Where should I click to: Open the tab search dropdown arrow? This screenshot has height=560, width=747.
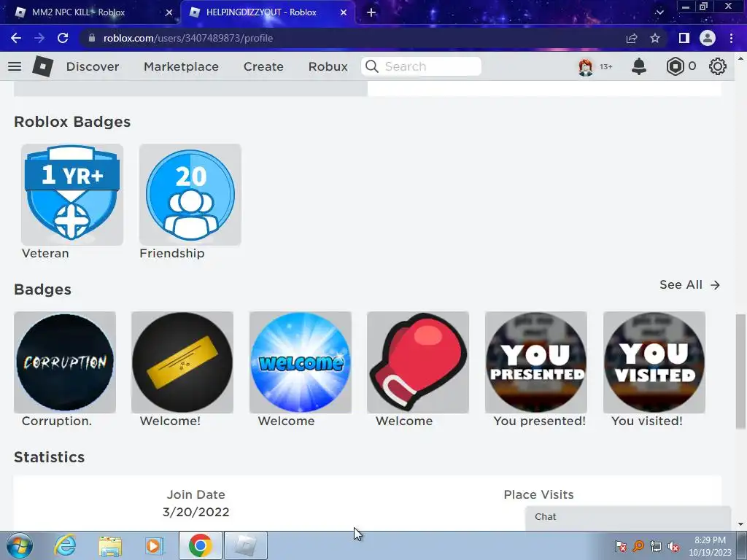(659, 12)
